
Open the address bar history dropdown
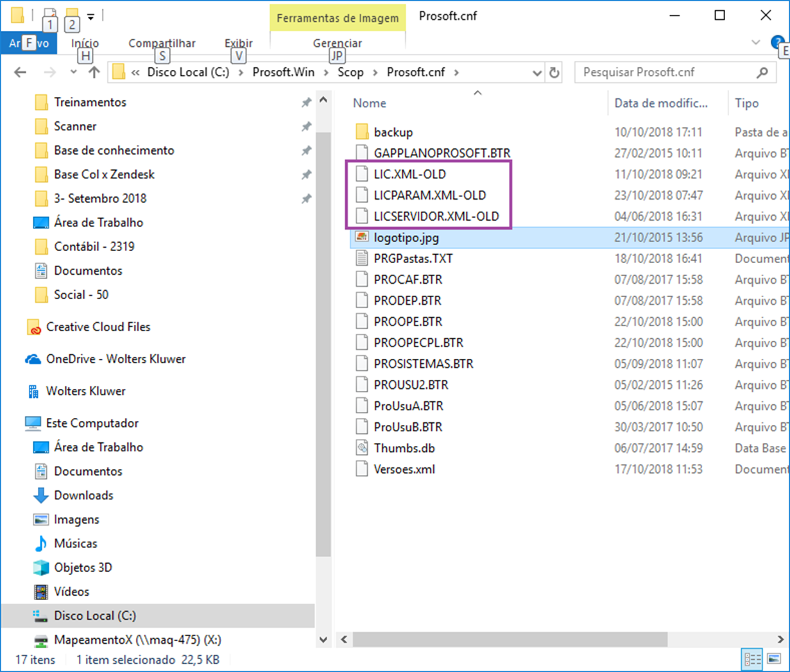tap(537, 73)
